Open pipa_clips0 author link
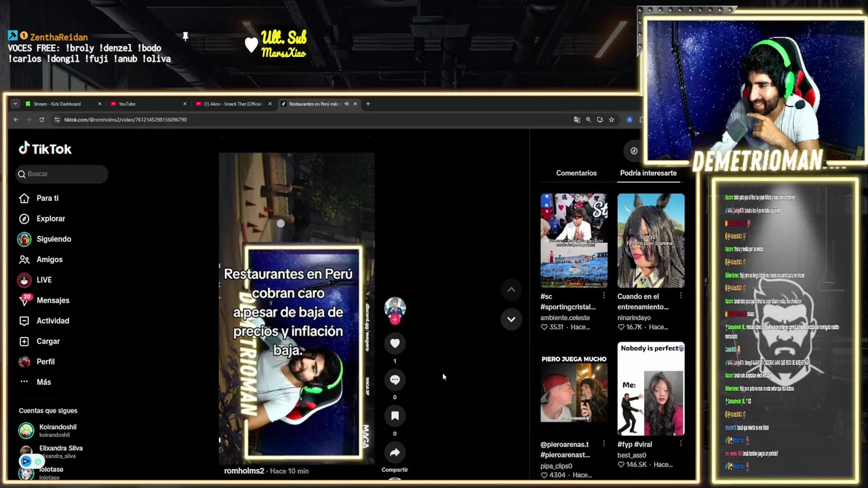 pos(556,466)
